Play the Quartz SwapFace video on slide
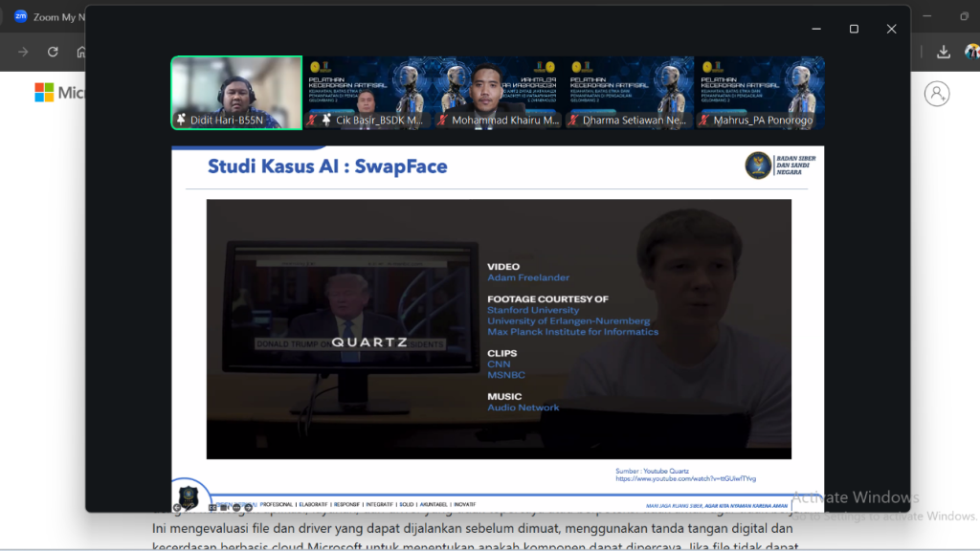Image resolution: width=980 pixels, height=551 pixels. (x=499, y=329)
